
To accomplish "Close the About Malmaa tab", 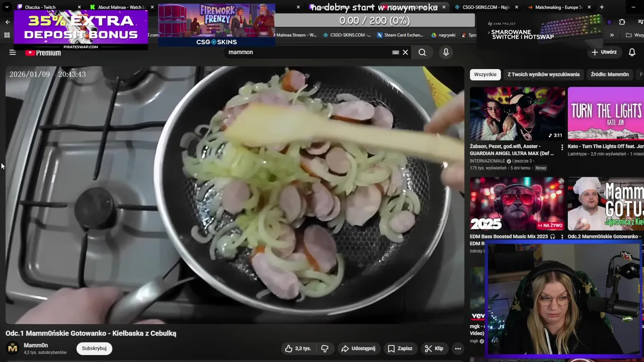I will (x=152, y=7).
